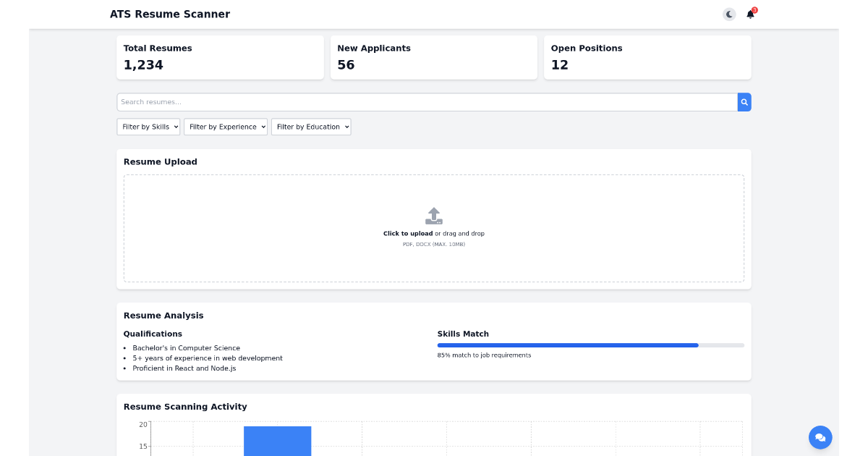Click the ATS Resume Scanner header title
Screen dimensions: 868x456
(171, 14)
